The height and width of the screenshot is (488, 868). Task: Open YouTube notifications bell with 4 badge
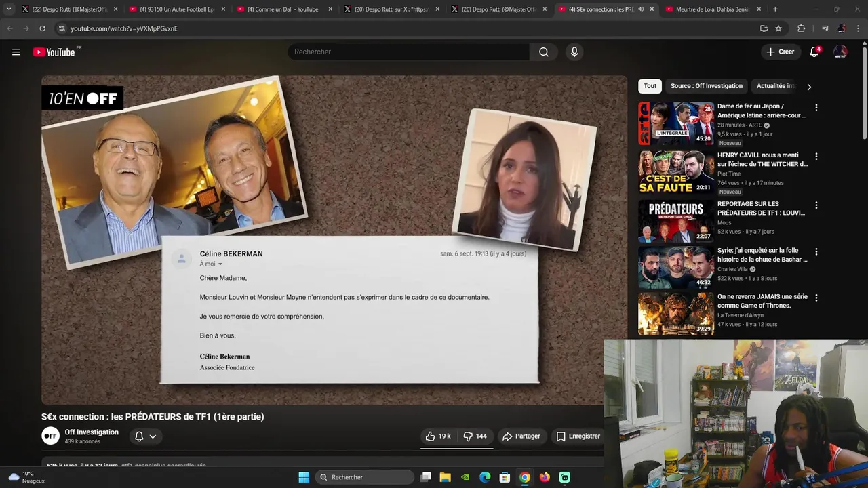coord(814,52)
